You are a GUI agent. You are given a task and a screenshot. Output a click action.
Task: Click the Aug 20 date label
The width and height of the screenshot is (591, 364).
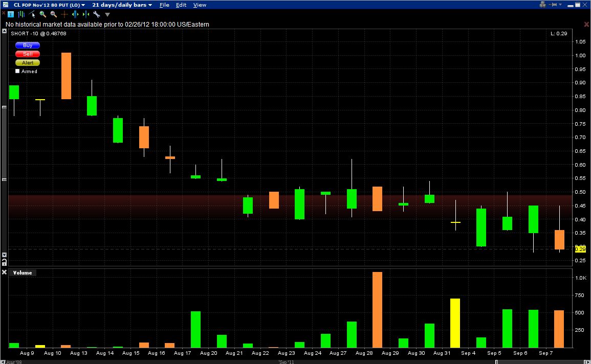(x=208, y=353)
